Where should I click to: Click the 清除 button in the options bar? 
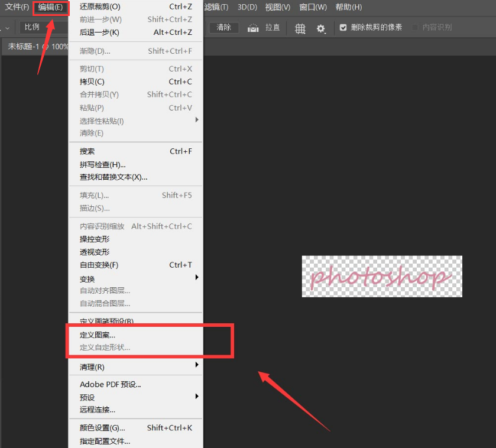pyautogui.click(x=223, y=27)
